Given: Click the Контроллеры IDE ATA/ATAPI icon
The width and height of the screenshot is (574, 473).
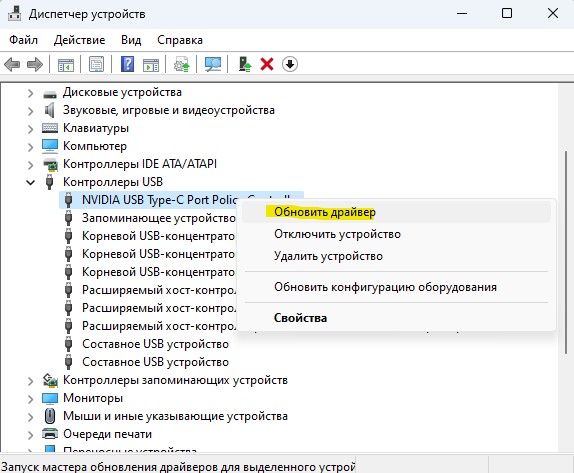Looking at the screenshot, I should (x=50, y=164).
